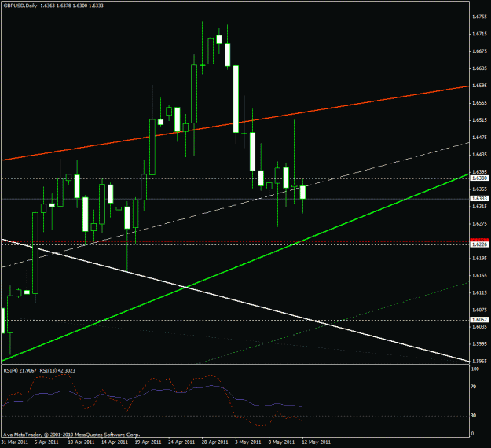Click the 1.6275 price axis label

[480, 224]
